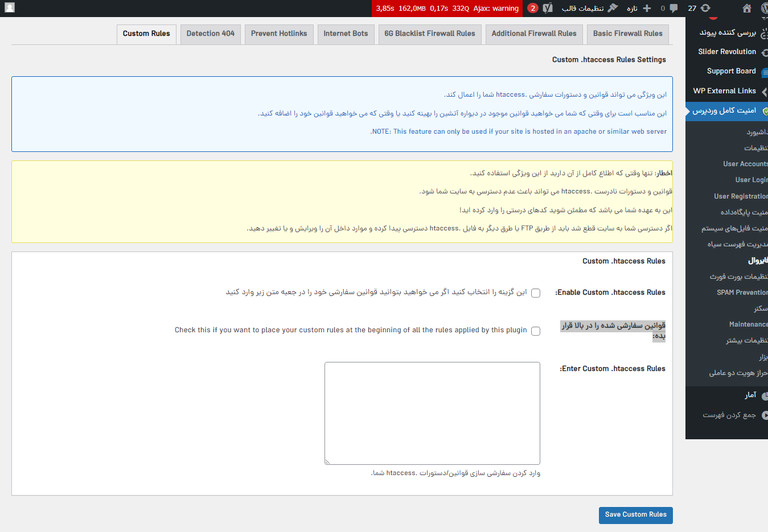Viewport: 768px width, 532px height.
Task: Open the security dashboard (داشبورد) submenu
Action: pyautogui.click(x=757, y=132)
